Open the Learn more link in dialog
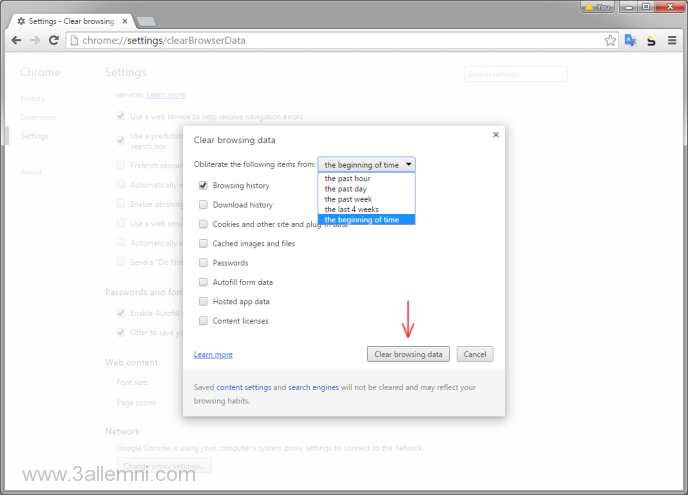This screenshot has width=688, height=495. 213,354
